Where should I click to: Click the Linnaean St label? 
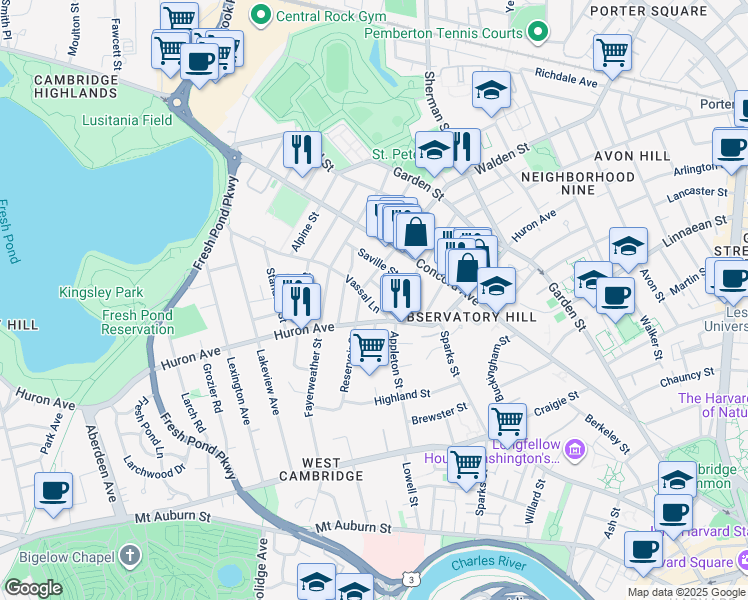click(695, 231)
